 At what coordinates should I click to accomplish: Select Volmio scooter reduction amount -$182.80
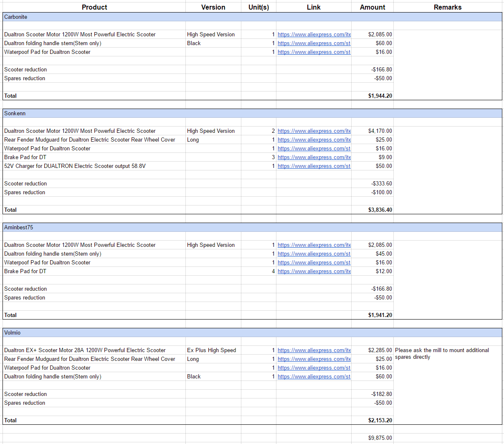point(372,394)
